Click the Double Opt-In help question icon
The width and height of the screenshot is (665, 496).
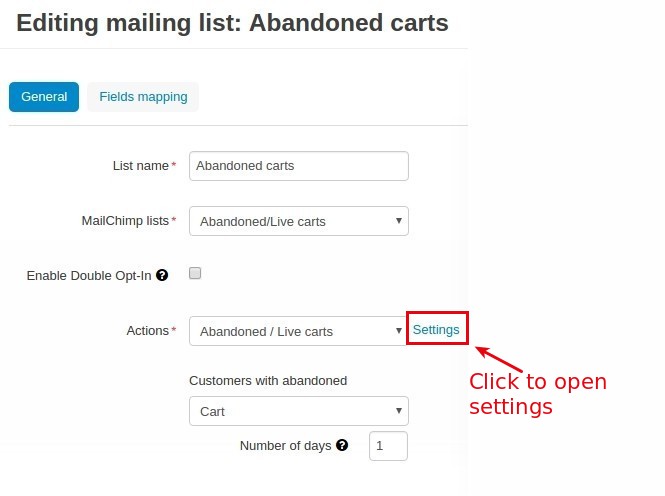click(x=162, y=275)
